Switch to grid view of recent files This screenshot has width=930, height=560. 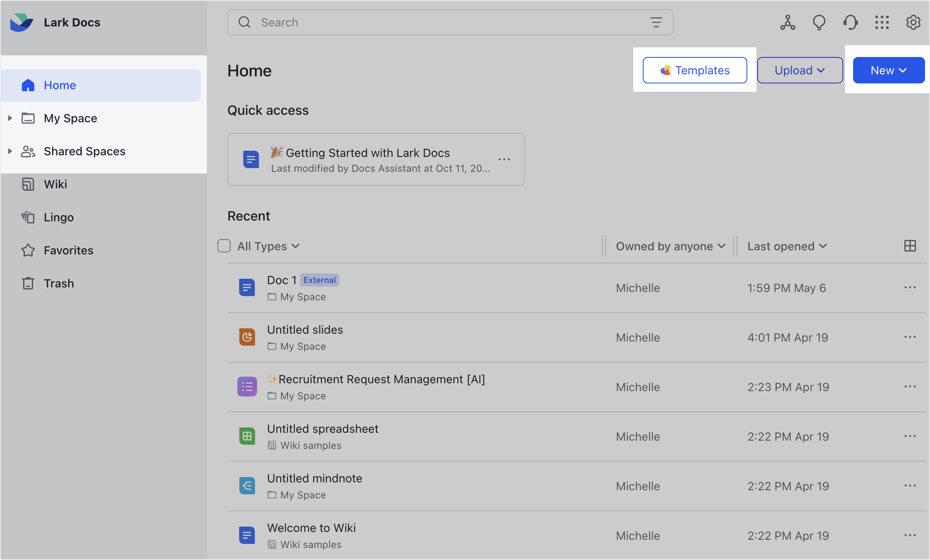pyautogui.click(x=911, y=246)
